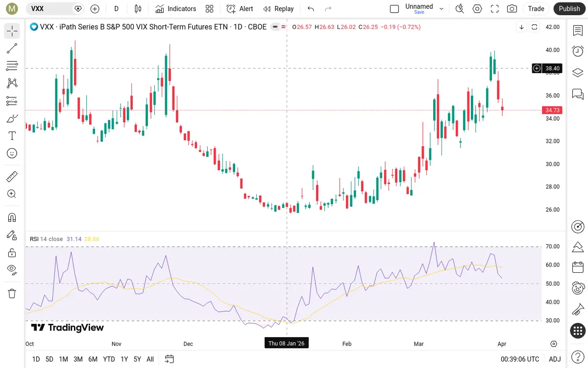Create a new Alert
The height and width of the screenshot is (368, 588).
[x=240, y=9]
